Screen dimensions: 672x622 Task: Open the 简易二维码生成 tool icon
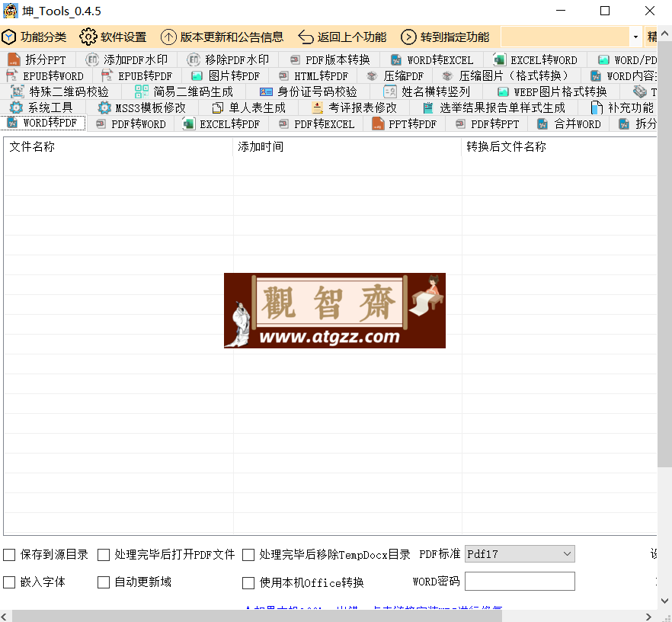pos(142,91)
